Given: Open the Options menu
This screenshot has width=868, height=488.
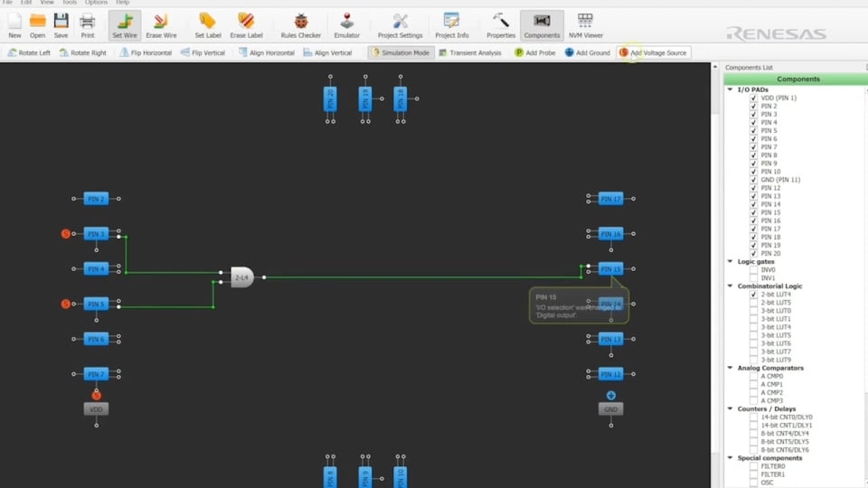Looking at the screenshot, I should click(96, 3).
